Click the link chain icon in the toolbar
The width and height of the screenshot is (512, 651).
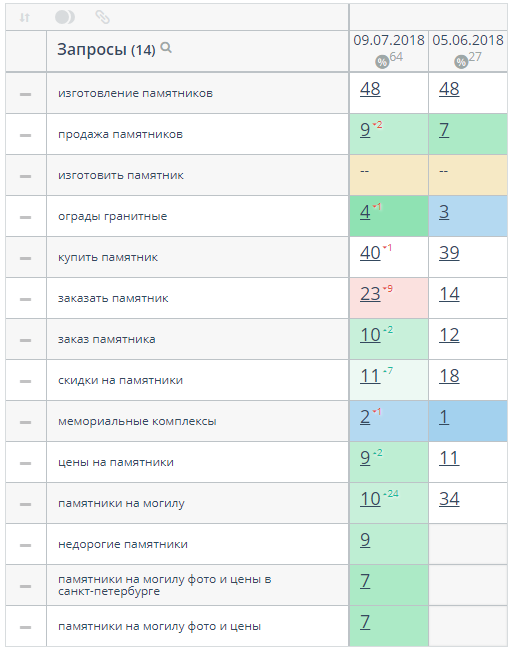pos(103,17)
